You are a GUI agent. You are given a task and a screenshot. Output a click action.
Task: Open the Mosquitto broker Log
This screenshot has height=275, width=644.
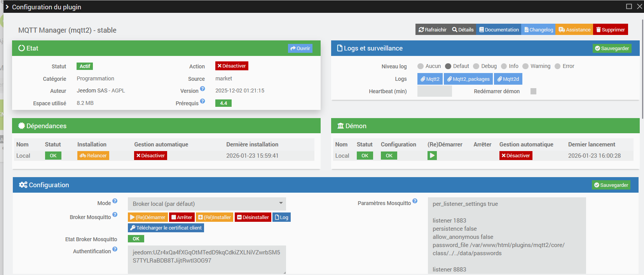pos(282,217)
